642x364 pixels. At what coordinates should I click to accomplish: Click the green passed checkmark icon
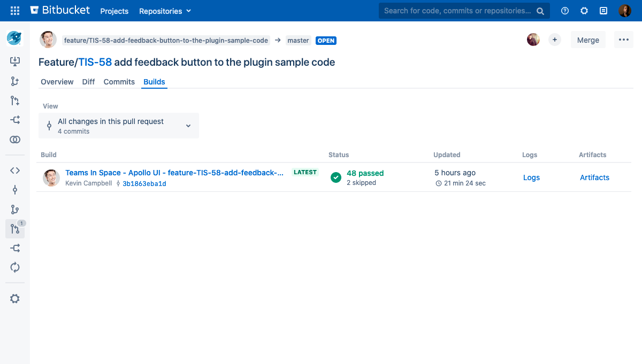[336, 177]
